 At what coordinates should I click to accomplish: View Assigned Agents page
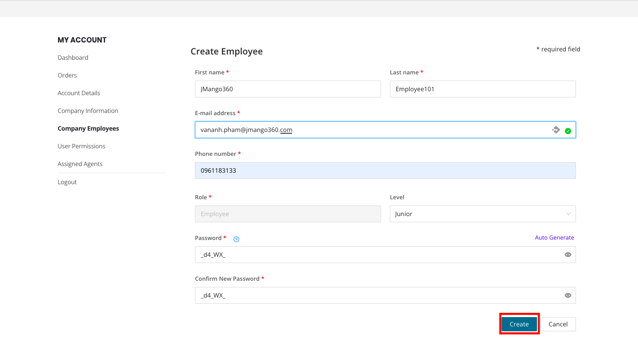[80, 164]
